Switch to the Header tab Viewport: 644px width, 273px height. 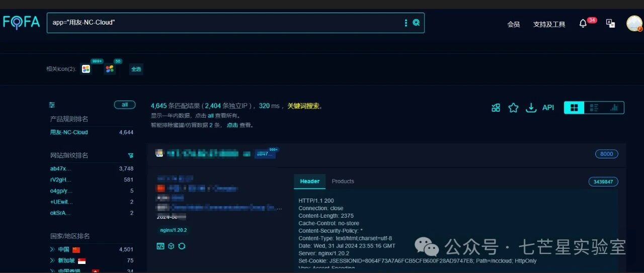[310, 181]
